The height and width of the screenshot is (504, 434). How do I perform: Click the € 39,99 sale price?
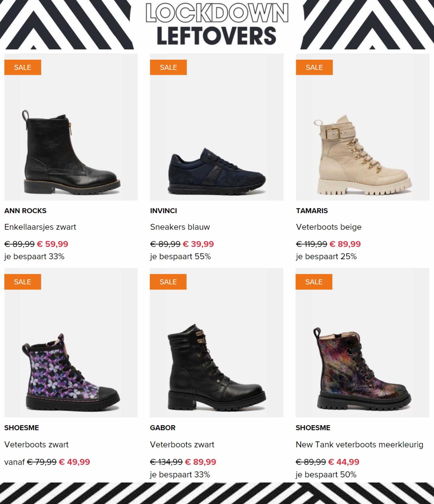coord(198,244)
